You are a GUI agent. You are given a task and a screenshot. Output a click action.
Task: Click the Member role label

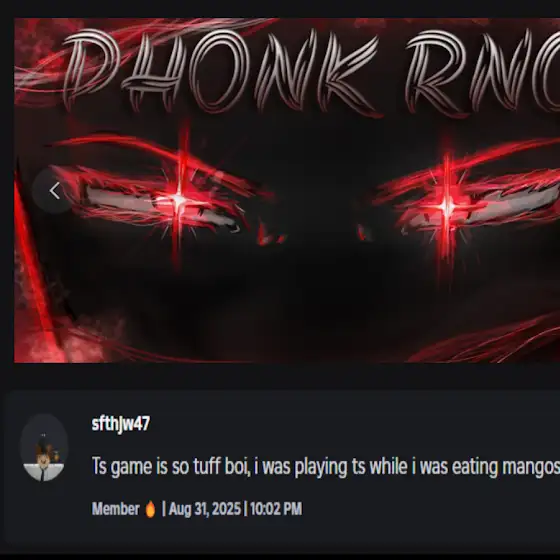[x=116, y=509]
